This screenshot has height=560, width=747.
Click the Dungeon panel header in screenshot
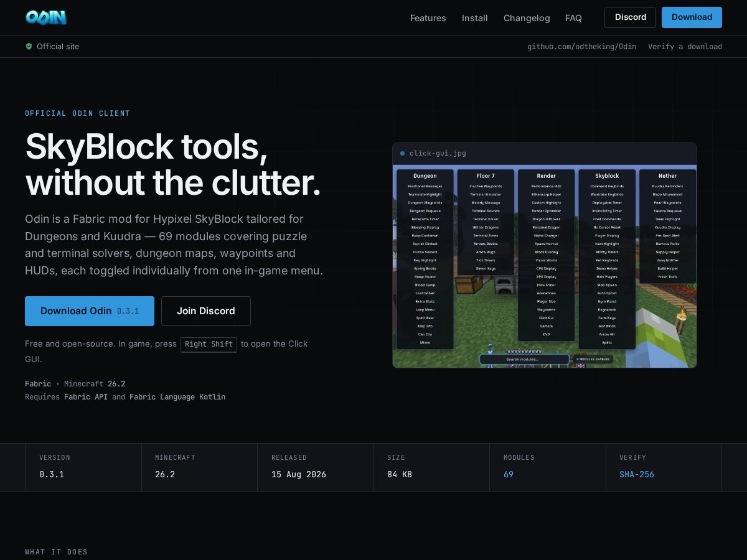(x=425, y=176)
